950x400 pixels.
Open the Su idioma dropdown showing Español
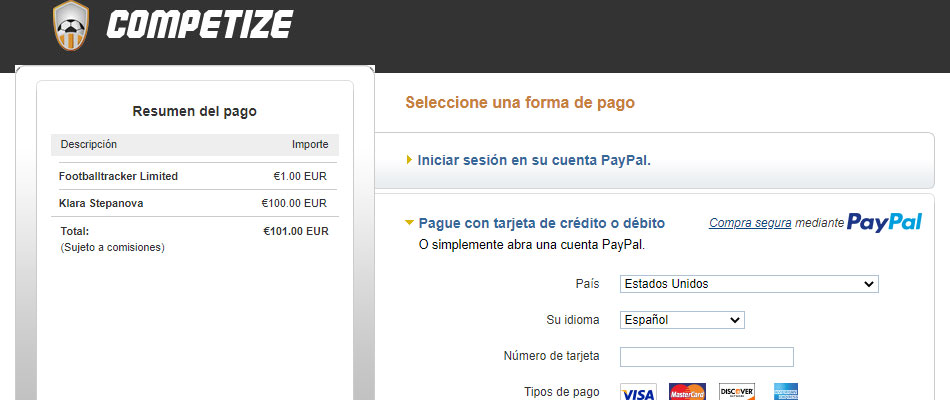[682, 320]
